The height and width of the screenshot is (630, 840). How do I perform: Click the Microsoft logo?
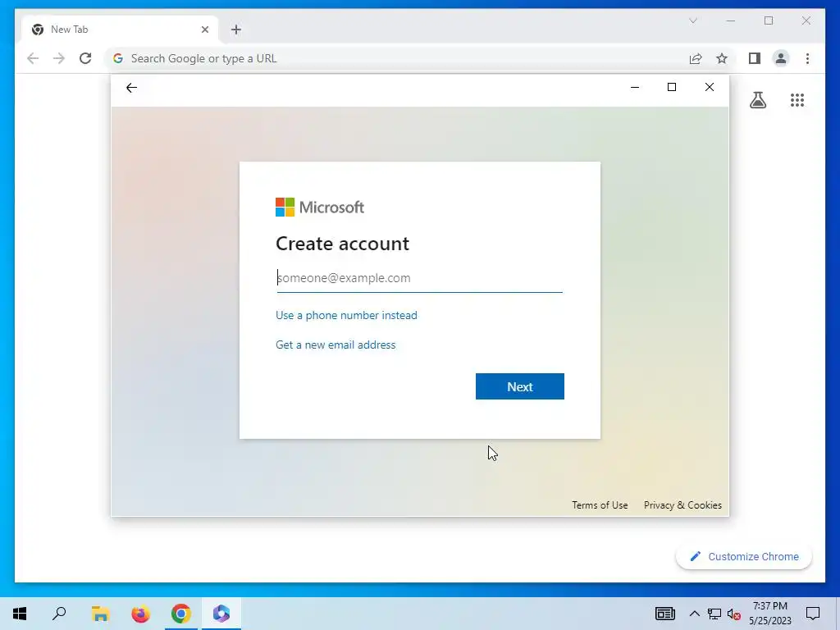coord(320,207)
